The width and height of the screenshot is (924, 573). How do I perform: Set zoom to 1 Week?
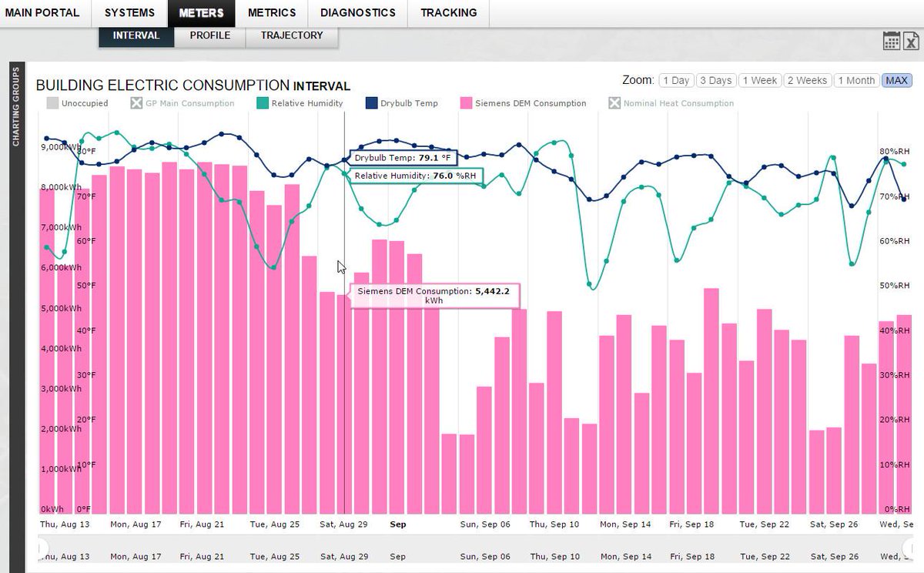coord(759,81)
